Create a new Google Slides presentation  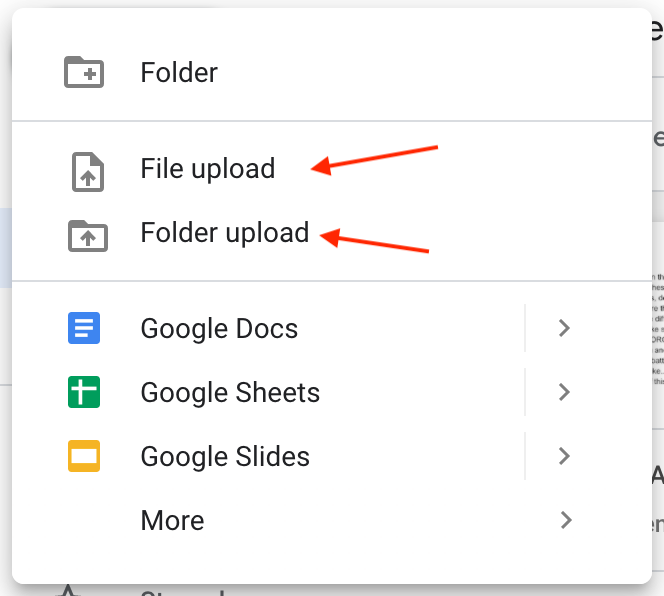click(268, 456)
